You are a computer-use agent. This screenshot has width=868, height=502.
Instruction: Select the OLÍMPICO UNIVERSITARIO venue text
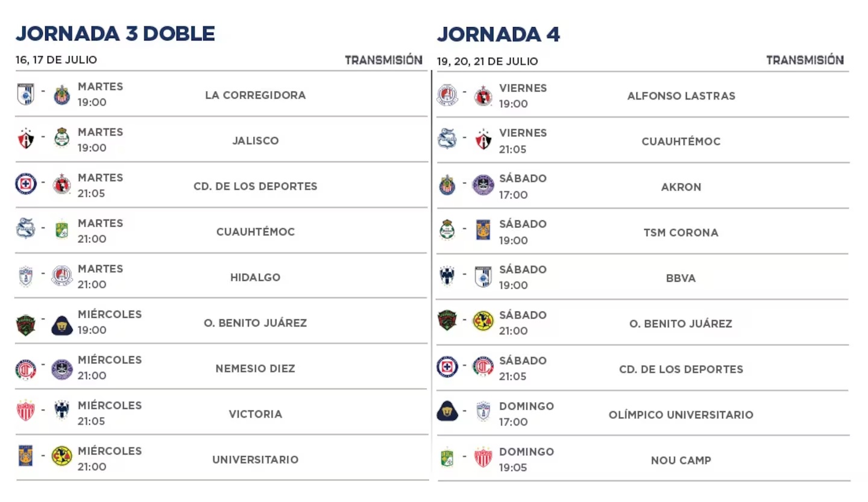(x=681, y=415)
